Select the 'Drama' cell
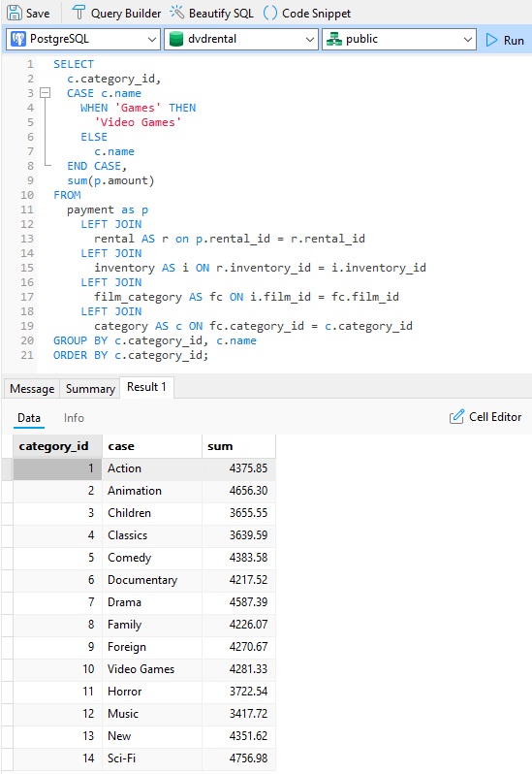The width and height of the screenshot is (532, 774). pyautogui.click(x=152, y=602)
